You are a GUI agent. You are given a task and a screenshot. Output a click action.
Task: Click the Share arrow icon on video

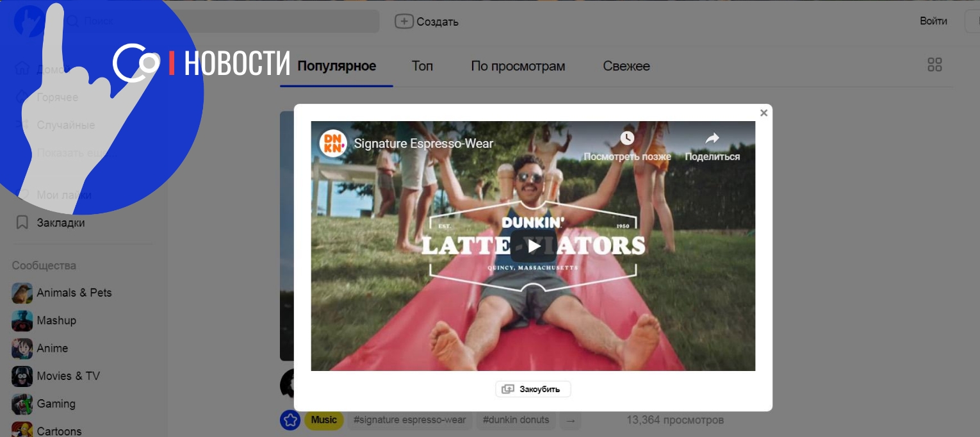712,138
